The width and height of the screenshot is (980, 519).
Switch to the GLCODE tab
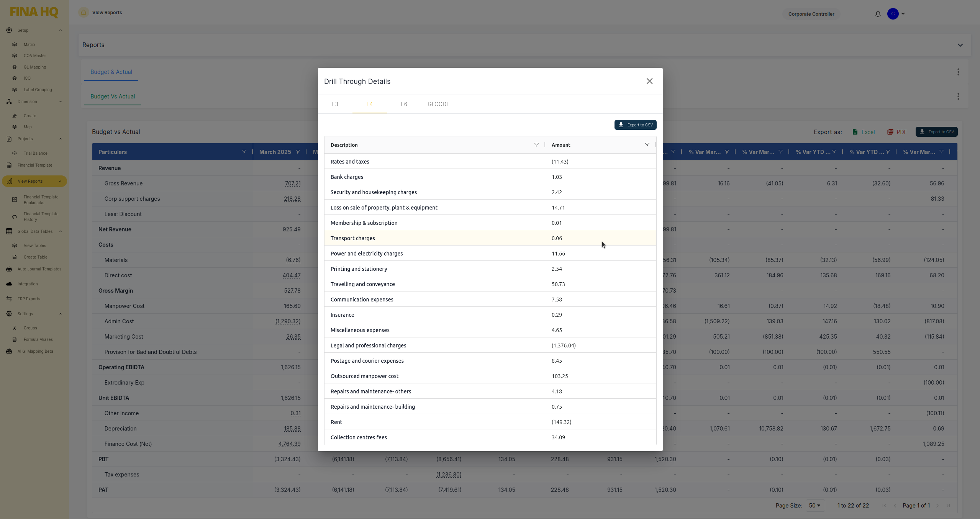438,104
